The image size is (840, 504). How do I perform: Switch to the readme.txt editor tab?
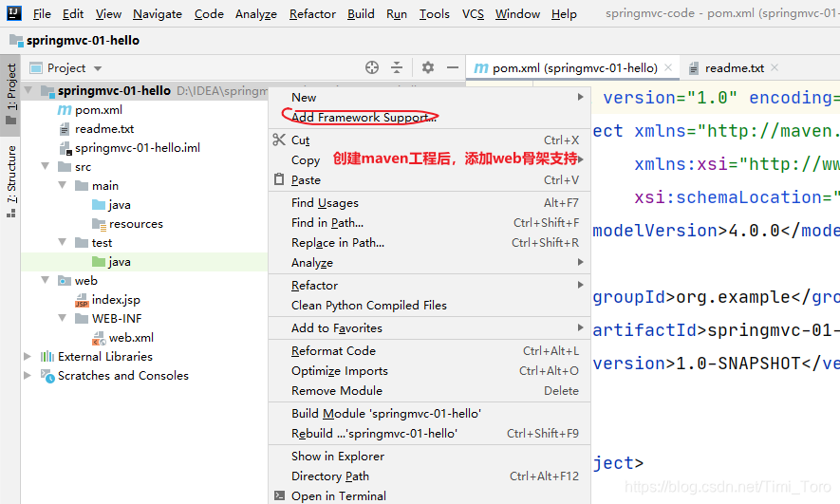735,68
